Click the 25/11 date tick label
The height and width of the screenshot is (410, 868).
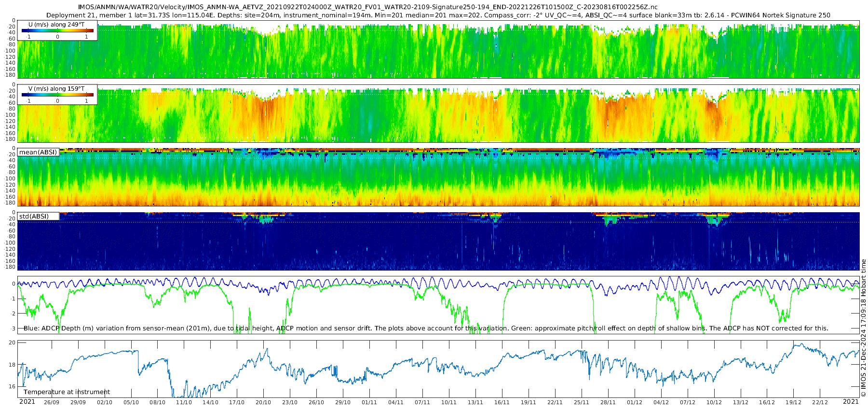click(581, 402)
